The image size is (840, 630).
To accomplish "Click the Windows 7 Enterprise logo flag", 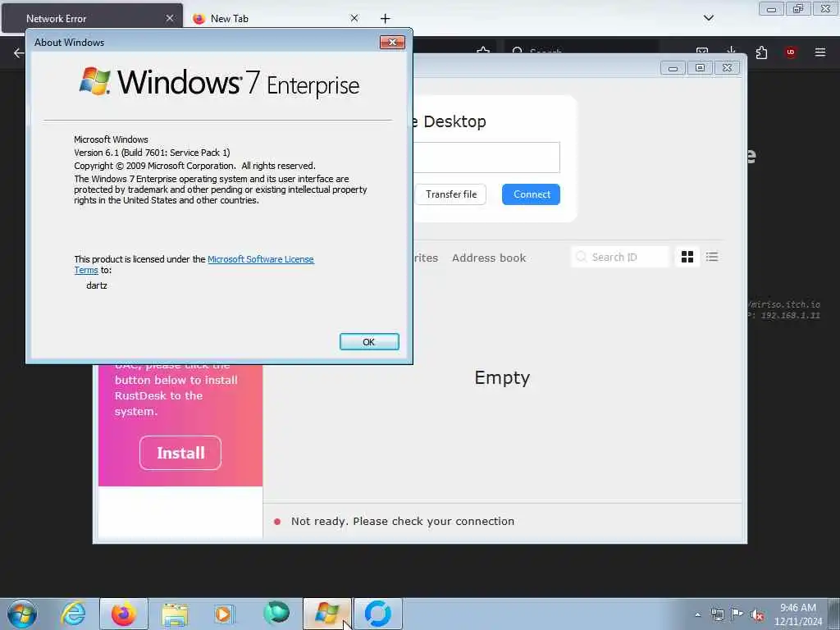I will coord(95,81).
